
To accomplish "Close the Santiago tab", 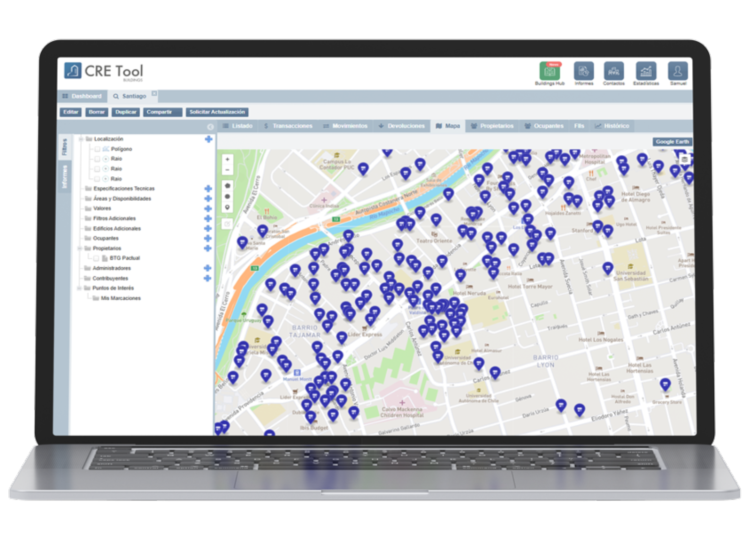I will pos(154,93).
